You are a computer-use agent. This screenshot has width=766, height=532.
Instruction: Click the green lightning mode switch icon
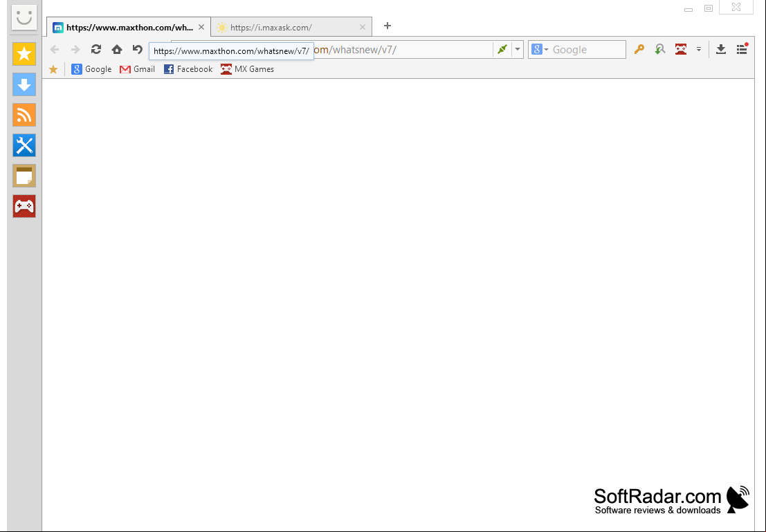(x=502, y=49)
